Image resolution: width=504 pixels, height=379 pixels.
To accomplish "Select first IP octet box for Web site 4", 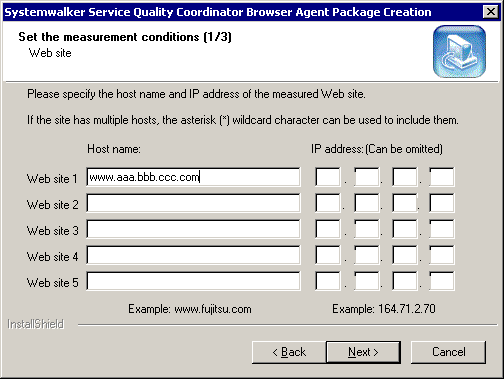I will [328, 255].
